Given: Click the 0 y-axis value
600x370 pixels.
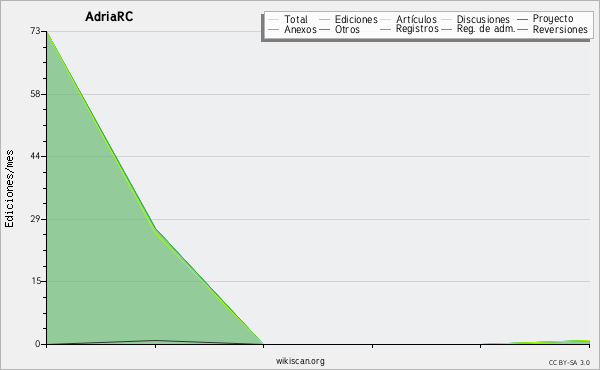Looking at the screenshot, I should [x=38, y=344].
